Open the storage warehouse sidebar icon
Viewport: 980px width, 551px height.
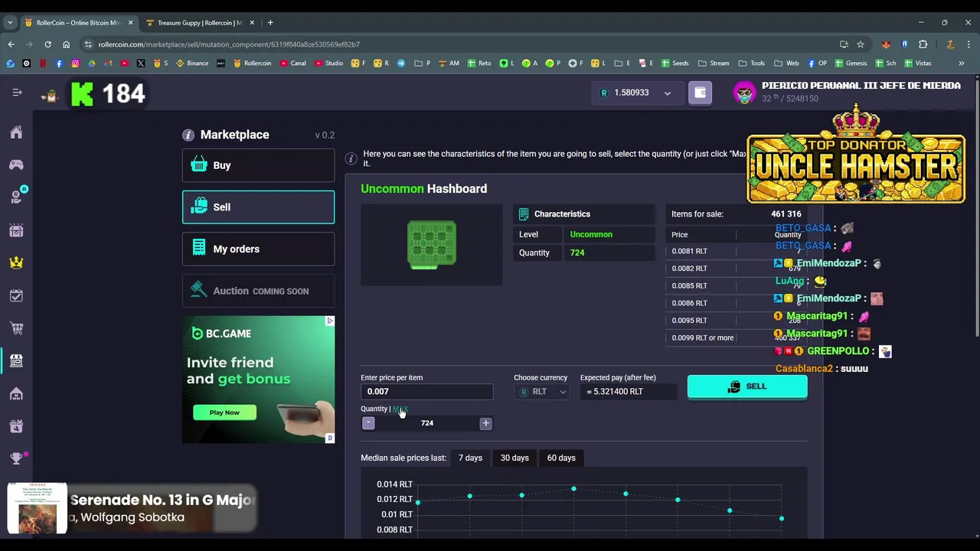[x=16, y=393]
